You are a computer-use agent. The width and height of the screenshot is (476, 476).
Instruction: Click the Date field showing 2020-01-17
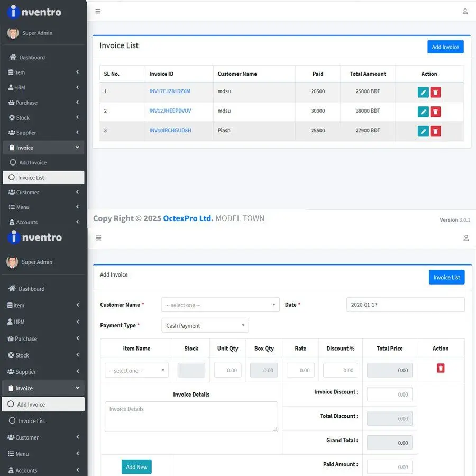(x=405, y=305)
